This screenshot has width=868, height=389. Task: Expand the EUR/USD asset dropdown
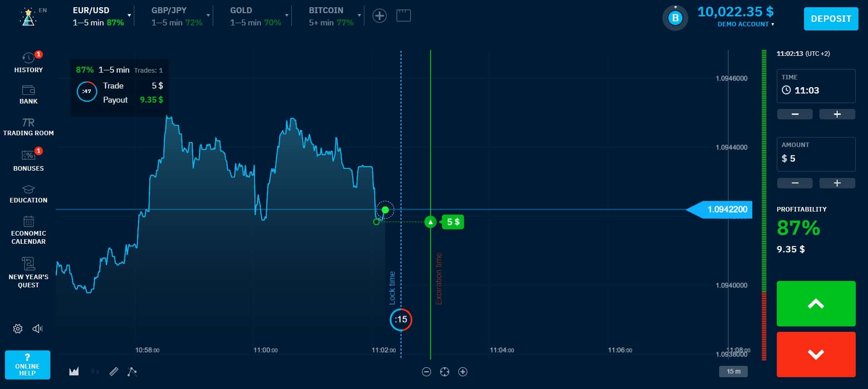129,16
